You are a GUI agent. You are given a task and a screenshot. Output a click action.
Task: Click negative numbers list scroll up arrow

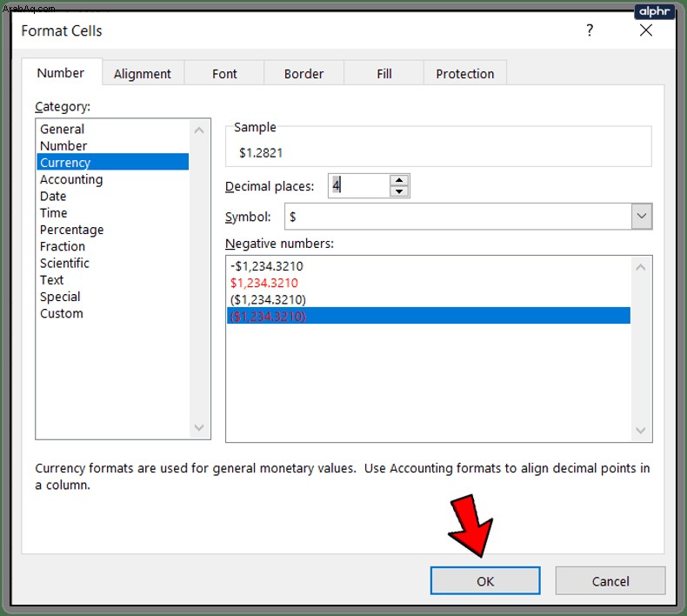click(x=641, y=267)
